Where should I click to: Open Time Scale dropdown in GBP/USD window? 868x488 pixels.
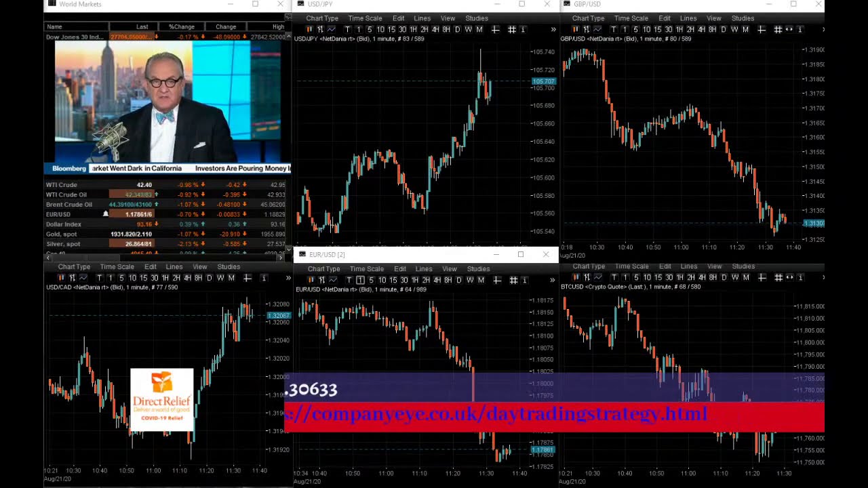[x=631, y=18]
